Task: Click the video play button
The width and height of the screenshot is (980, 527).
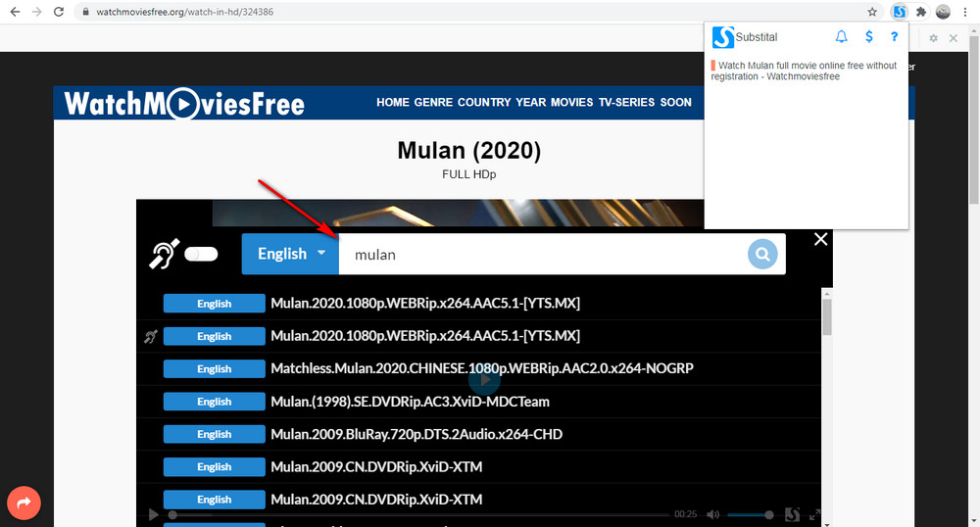Action: 153,514
